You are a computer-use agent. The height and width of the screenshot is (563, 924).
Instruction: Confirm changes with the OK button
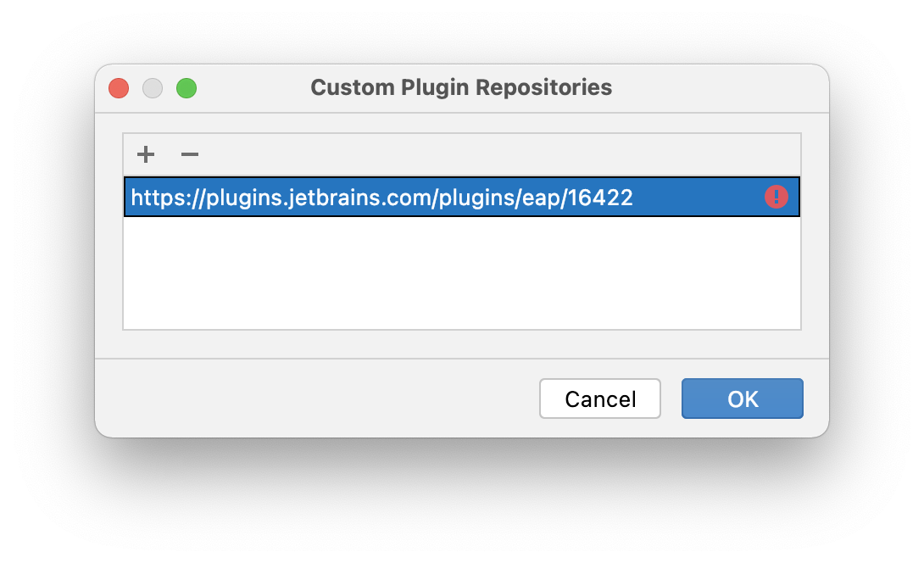pyautogui.click(x=742, y=399)
